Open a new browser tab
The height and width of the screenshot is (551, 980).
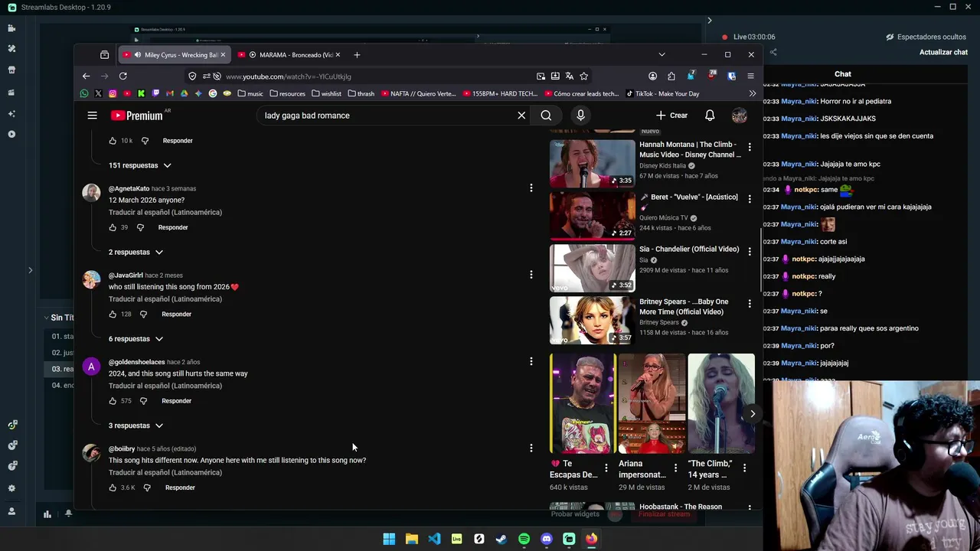click(x=357, y=54)
